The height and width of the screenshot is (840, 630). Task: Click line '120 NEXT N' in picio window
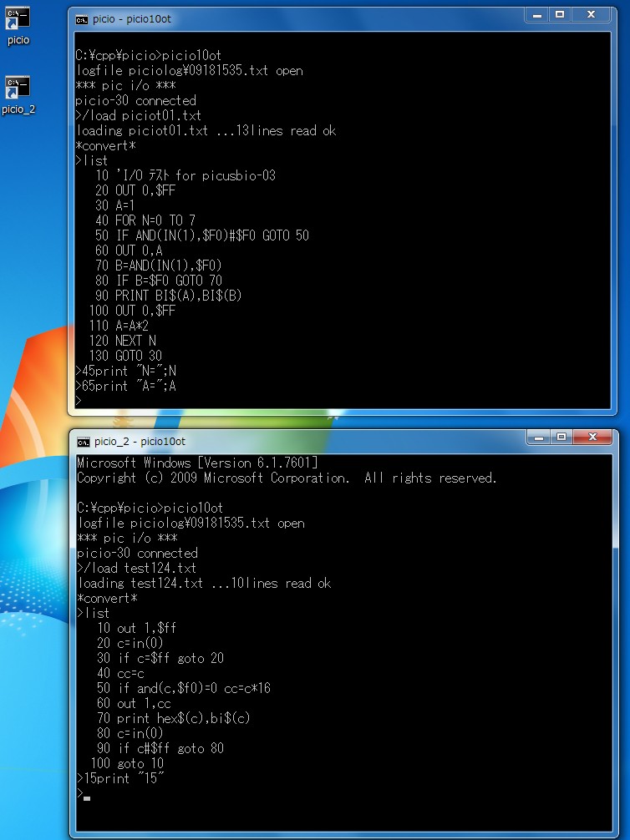(122, 340)
